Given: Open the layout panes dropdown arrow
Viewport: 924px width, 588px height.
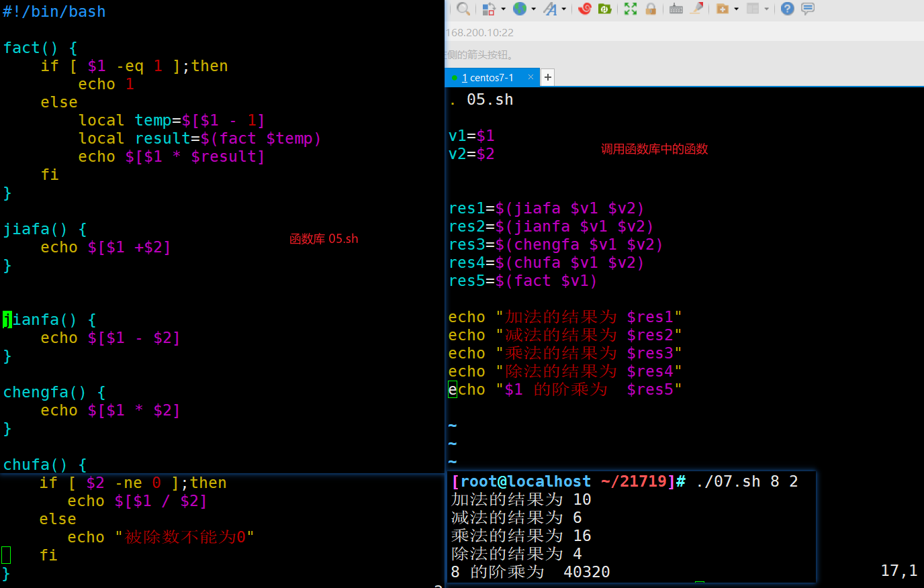Looking at the screenshot, I should 766,9.
